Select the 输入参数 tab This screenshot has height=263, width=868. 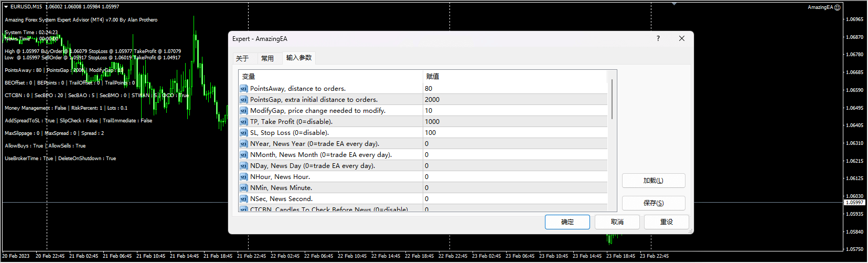[299, 58]
